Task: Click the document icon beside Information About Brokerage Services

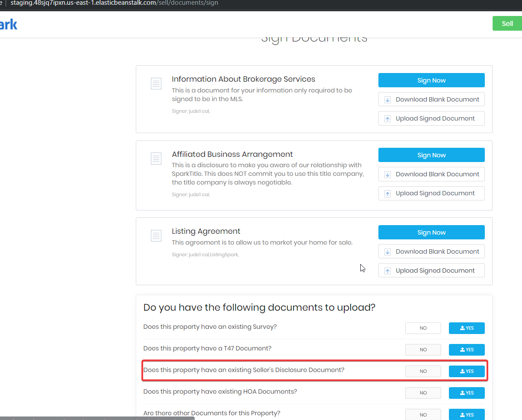Action: [156, 83]
